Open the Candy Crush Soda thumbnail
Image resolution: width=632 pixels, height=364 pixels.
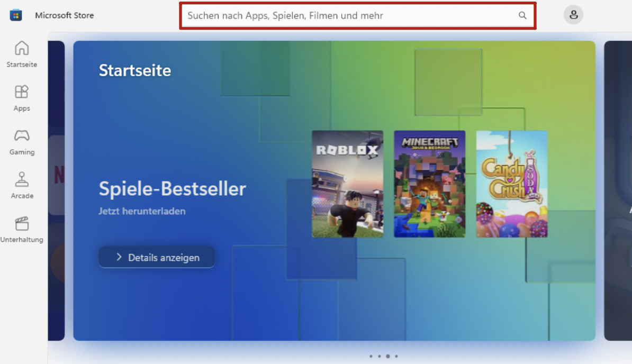[512, 184]
